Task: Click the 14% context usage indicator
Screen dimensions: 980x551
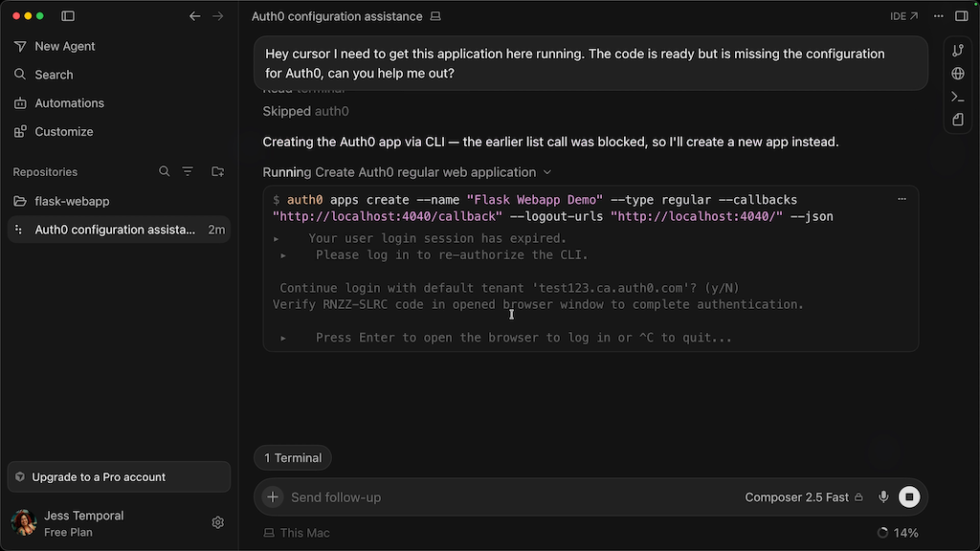Action: pos(898,533)
